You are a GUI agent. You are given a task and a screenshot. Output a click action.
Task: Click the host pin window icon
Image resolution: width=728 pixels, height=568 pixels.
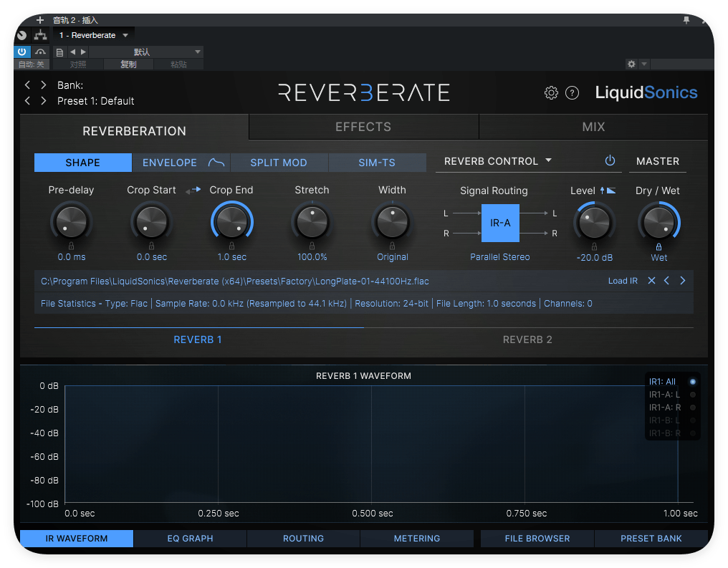(686, 20)
